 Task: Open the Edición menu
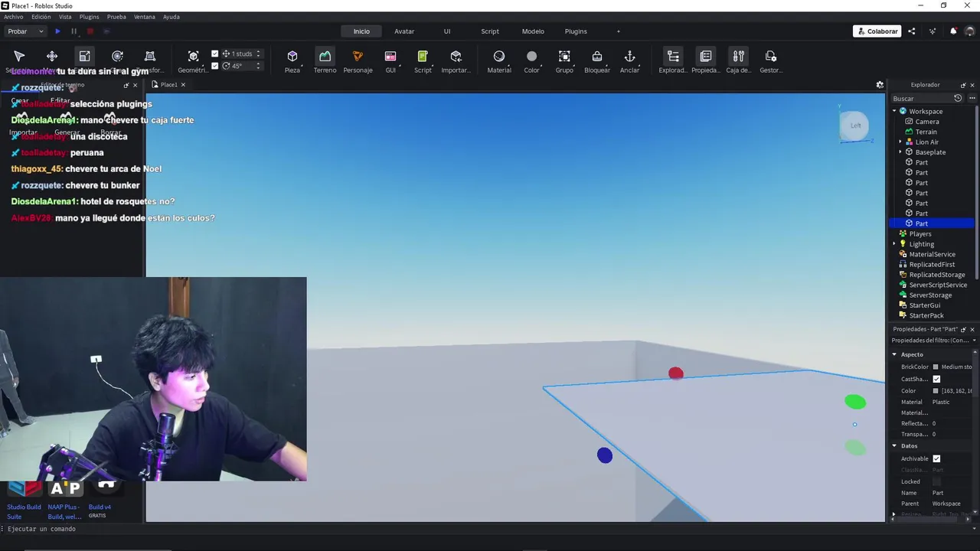click(41, 17)
